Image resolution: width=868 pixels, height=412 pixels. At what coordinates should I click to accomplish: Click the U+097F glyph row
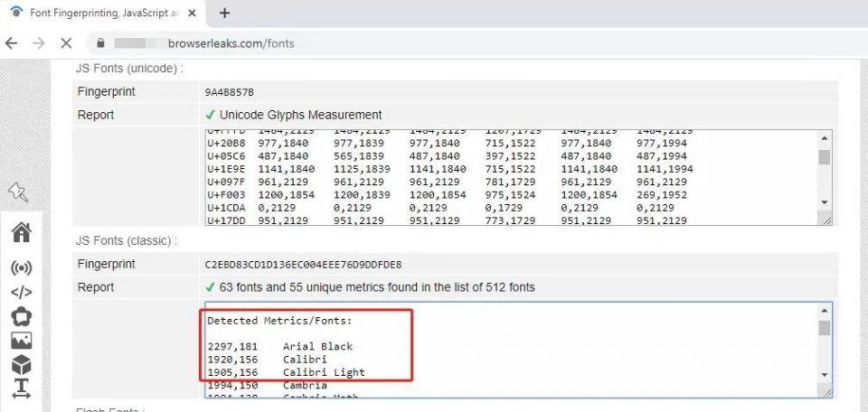point(448,182)
